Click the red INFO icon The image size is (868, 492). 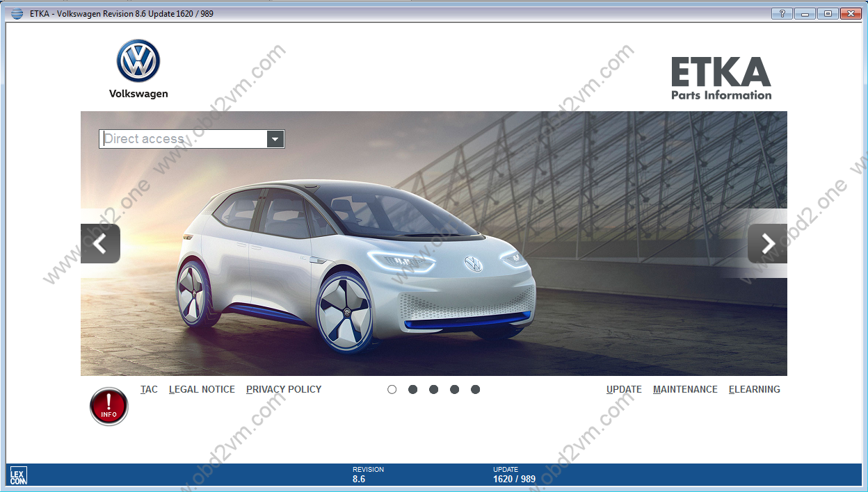109,406
